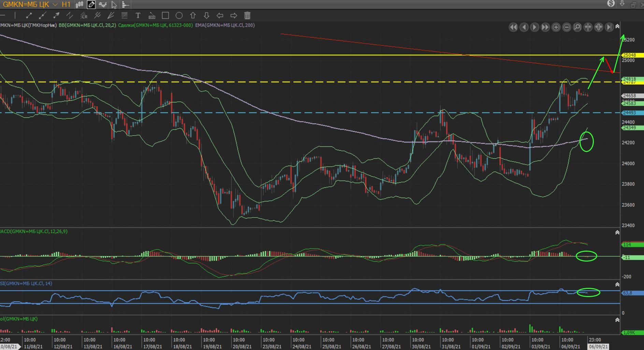Collapse the RSI indicator panel
Viewport: 644px width, 350px height.
click(617, 284)
